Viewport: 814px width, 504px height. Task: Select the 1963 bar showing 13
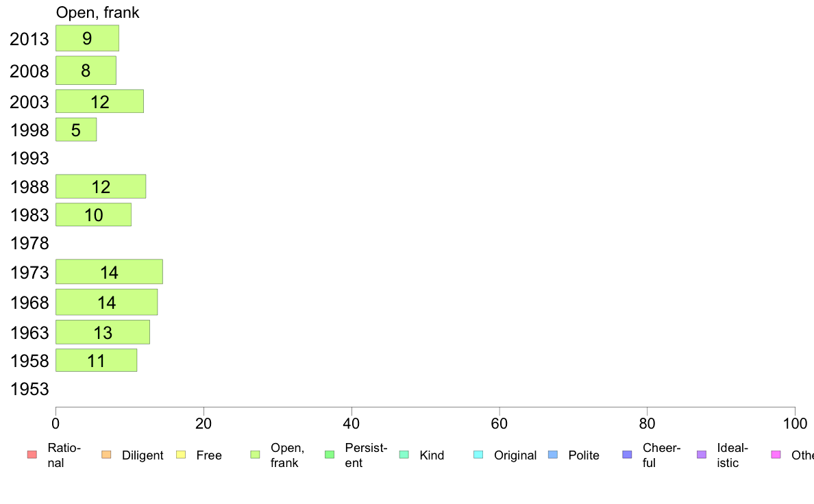pyautogui.click(x=103, y=332)
